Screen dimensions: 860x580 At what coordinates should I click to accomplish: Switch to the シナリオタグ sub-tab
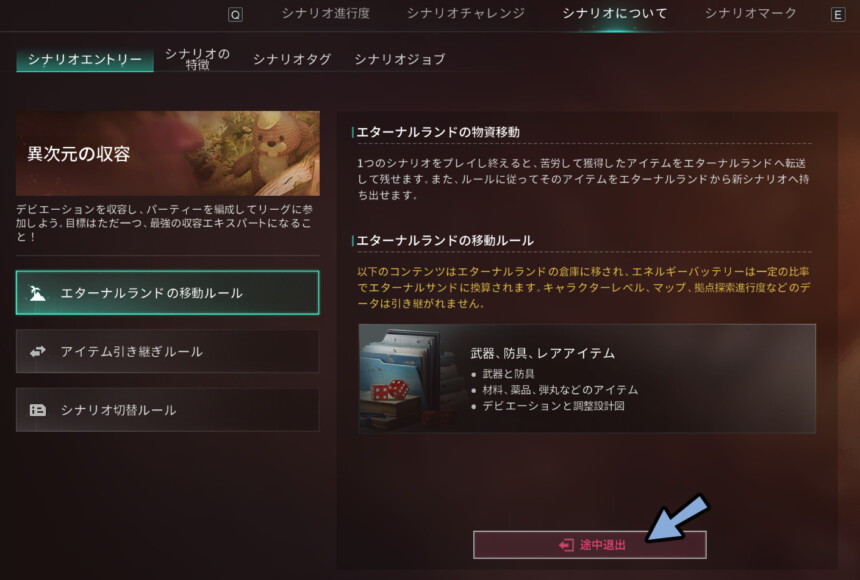click(x=292, y=59)
